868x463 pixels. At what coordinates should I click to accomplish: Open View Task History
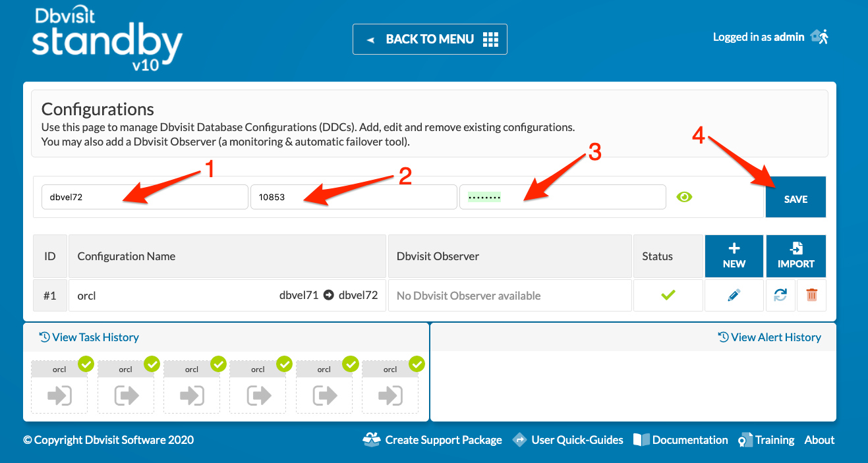coord(89,337)
